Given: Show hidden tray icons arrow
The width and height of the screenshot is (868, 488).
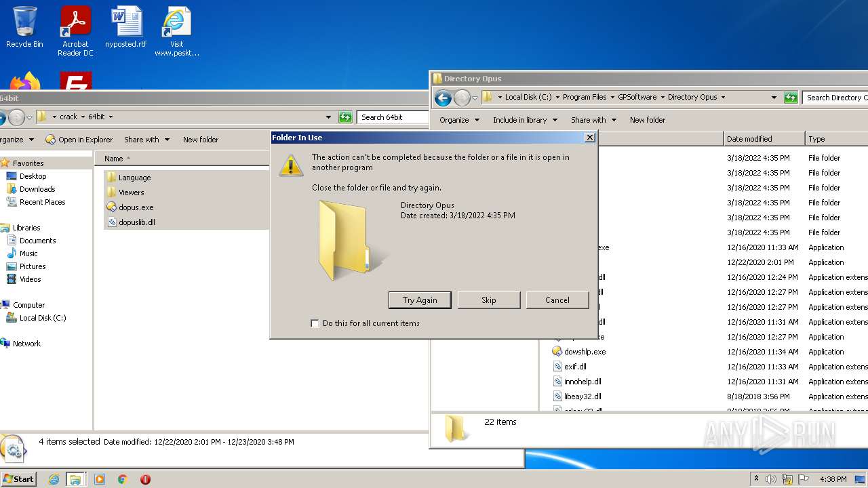Looking at the screenshot, I should pos(756,479).
